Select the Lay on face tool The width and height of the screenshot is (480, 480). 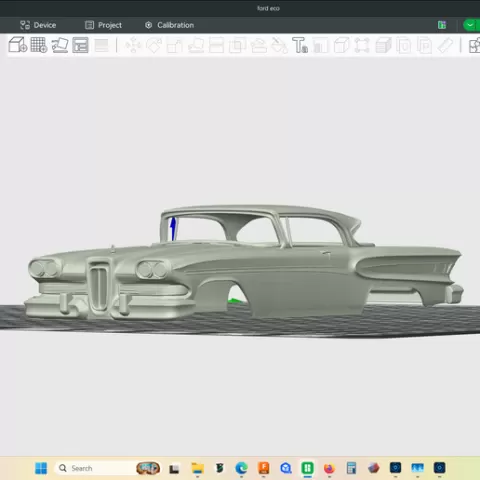pyautogui.click(x=196, y=46)
